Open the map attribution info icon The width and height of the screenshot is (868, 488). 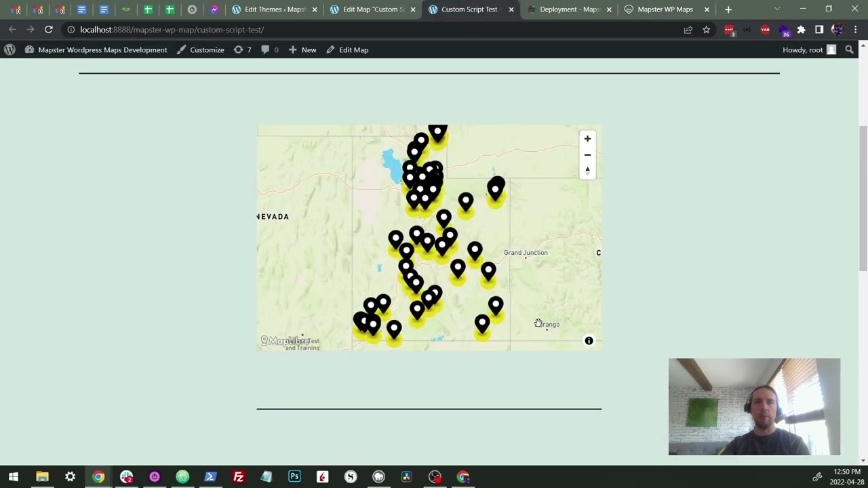coord(589,341)
